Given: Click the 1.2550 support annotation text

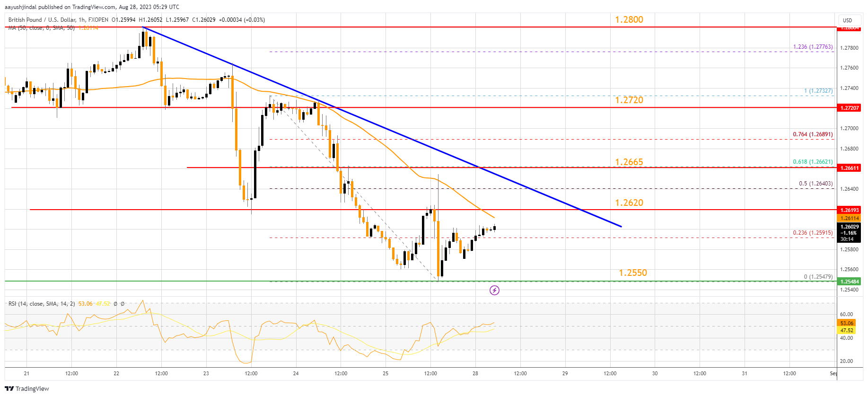Looking at the screenshot, I should (633, 273).
